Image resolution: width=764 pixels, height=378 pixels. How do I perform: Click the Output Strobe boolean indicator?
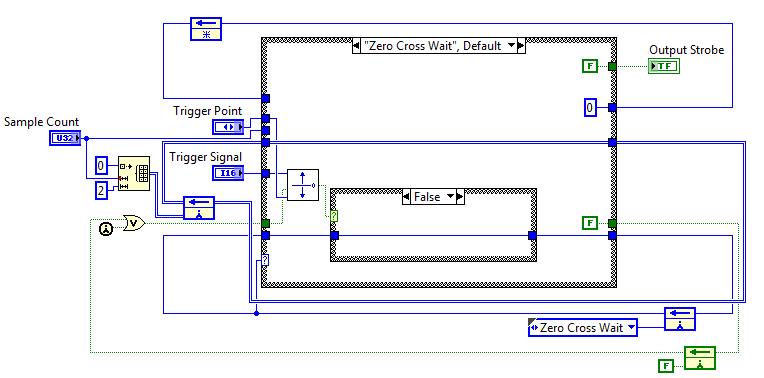664,66
